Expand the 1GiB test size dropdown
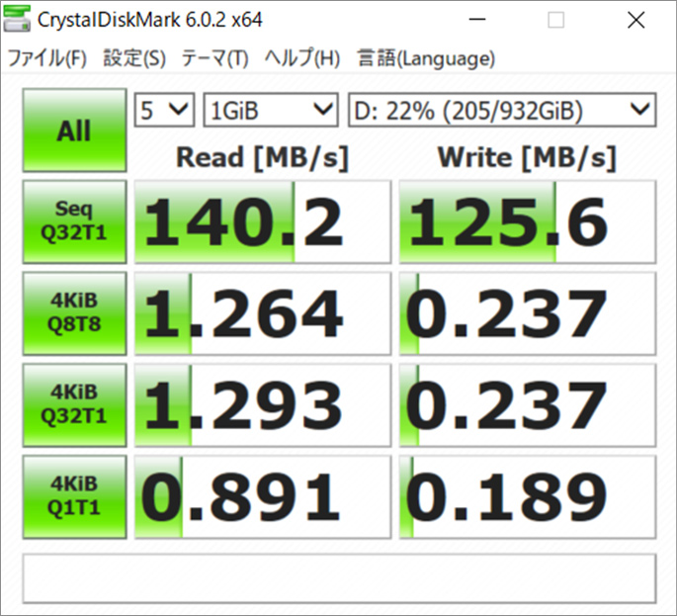The width and height of the screenshot is (677, 616). point(271,110)
